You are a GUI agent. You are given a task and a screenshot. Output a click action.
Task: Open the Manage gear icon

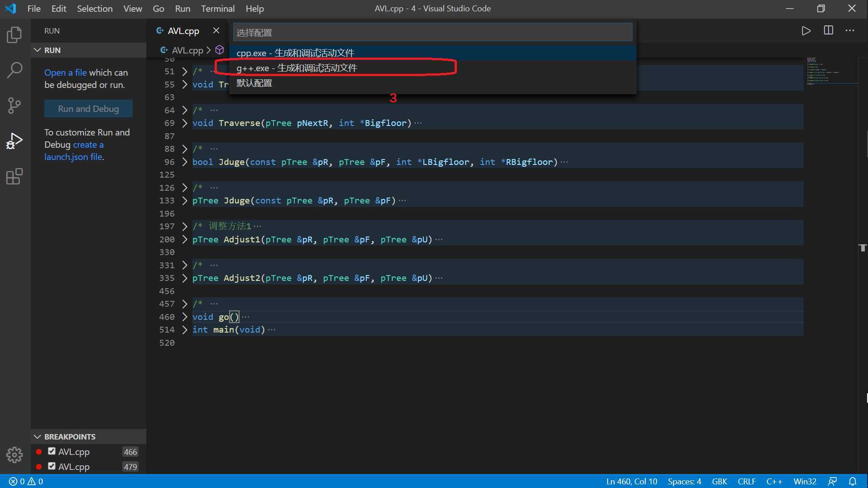point(14,454)
